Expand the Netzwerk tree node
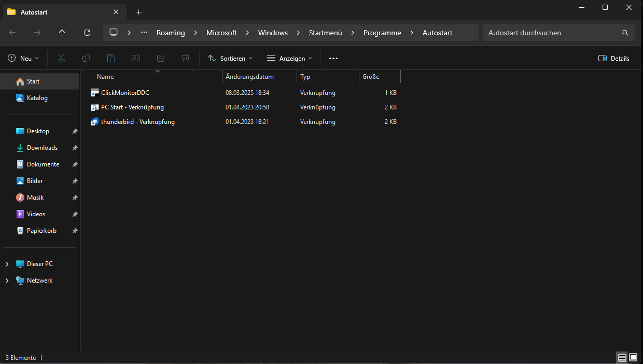This screenshot has width=643, height=364. click(x=7, y=281)
